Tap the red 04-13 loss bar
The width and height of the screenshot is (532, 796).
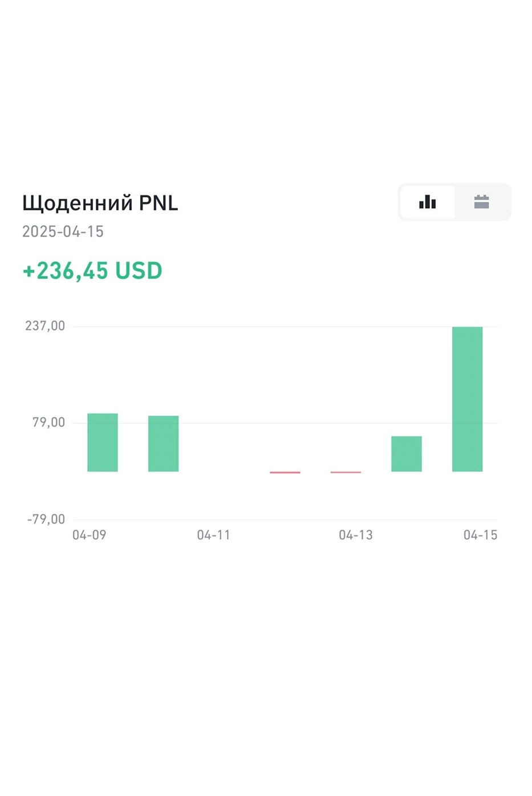pyautogui.click(x=346, y=472)
